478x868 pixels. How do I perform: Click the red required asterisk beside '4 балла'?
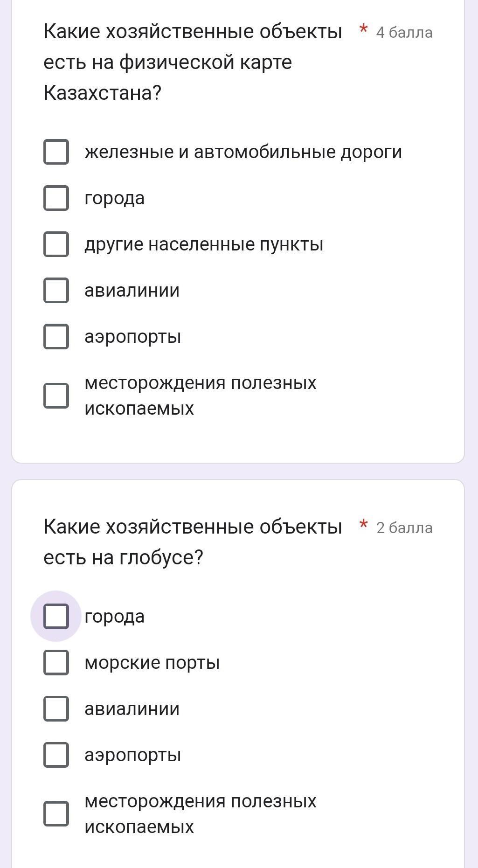click(364, 30)
